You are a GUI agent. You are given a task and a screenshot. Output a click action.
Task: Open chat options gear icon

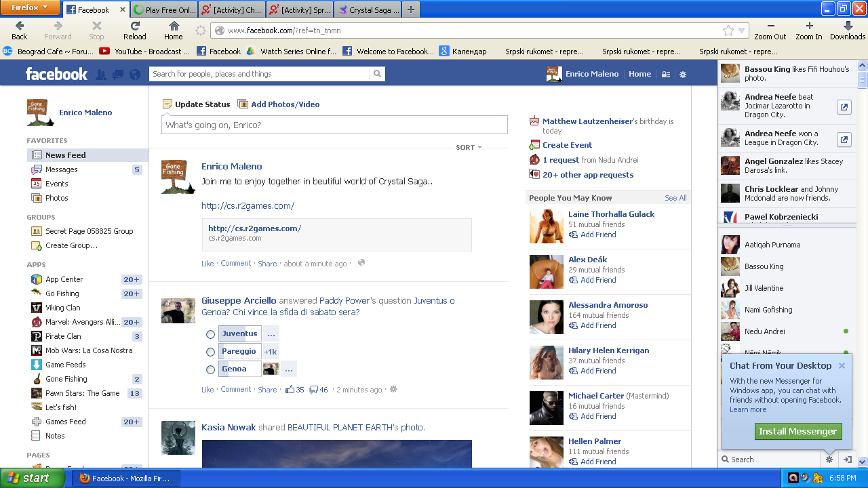(x=829, y=460)
